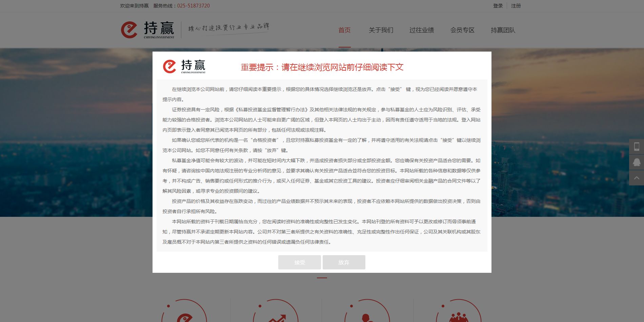Click the red 重要提示 dialog heading

pyautogui.click(x=322, y=67)
